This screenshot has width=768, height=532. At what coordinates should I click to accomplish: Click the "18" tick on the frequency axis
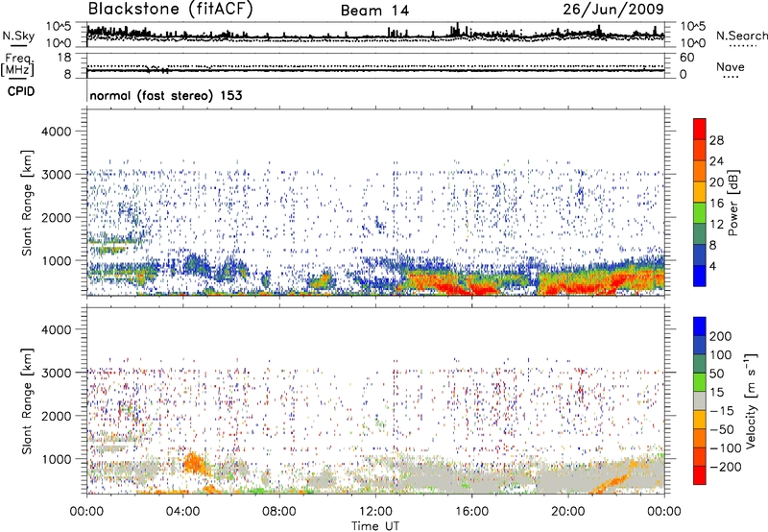click(x=64, y=58)
